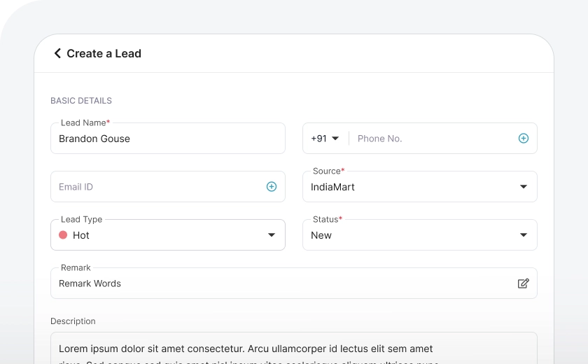Open the +91 country code selector
Screen dimensions: 588x364
coord(319,139)
